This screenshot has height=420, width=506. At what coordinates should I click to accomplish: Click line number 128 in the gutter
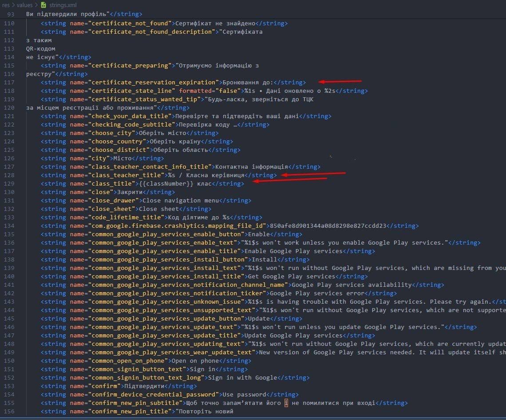pos(9,175)
